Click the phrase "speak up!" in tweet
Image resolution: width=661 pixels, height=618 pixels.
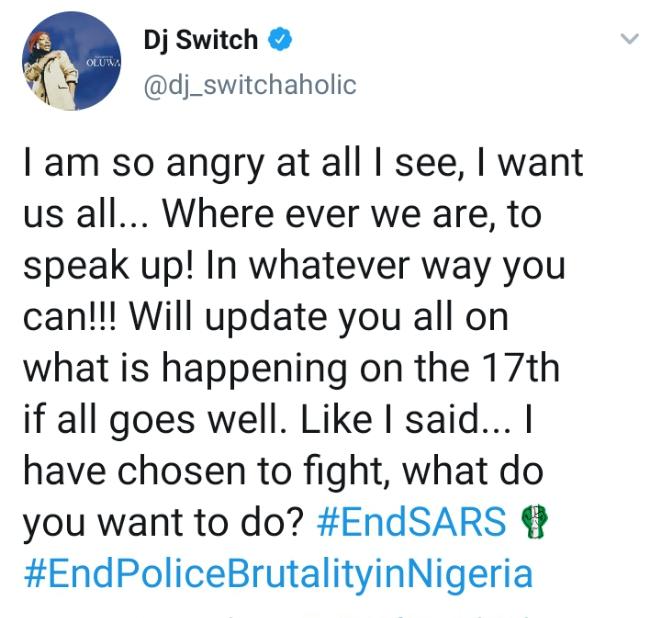(x=134, y=264)
